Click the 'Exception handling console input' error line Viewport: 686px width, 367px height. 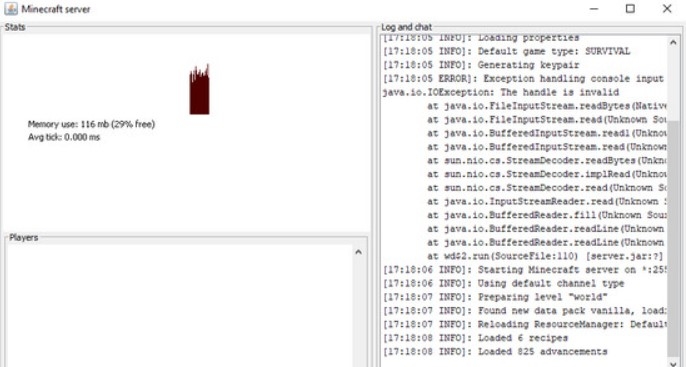click(x=524, y=79)
